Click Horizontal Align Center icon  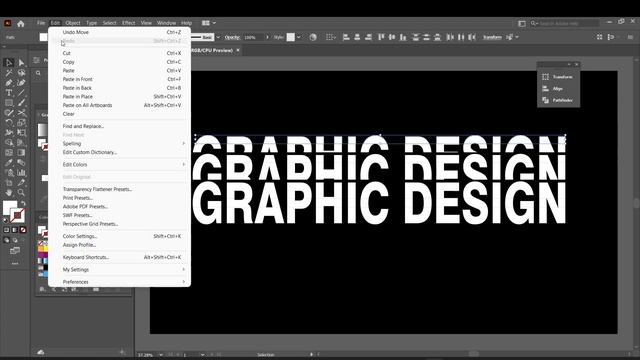[357, 37]
